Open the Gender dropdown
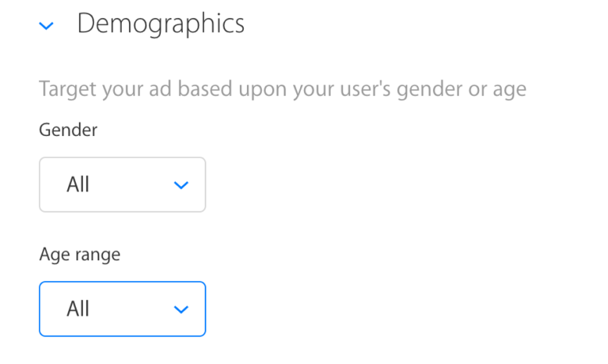608x364 pixels. (x=122, y=184)
